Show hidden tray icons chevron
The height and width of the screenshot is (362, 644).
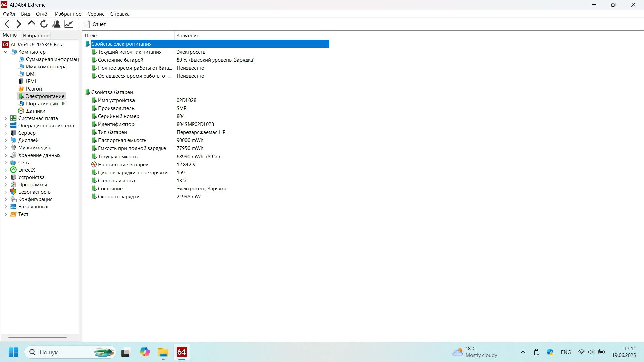coord(523,352)
